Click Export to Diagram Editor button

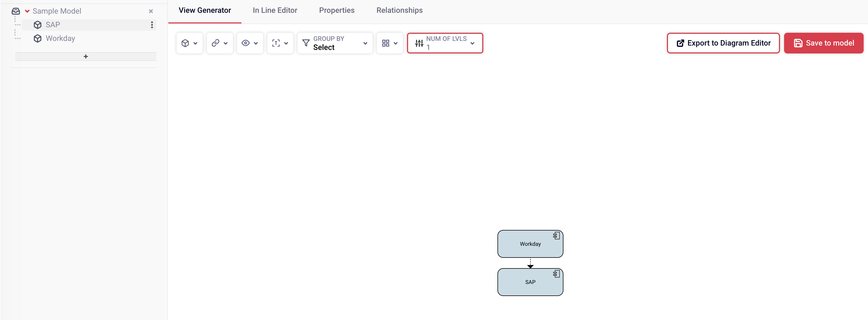(723, 43)
